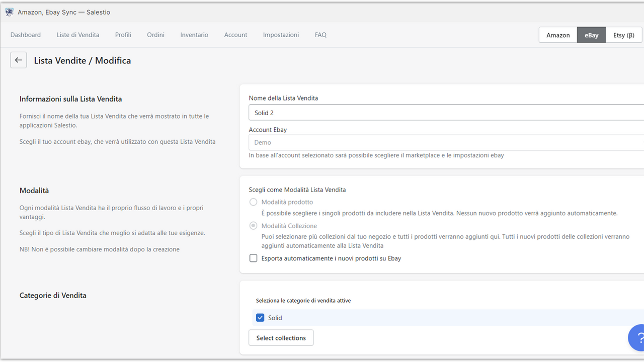The width and height of the screenshot is (644, 362).
Task: Open the Account menu
Action: click(235, 35)
